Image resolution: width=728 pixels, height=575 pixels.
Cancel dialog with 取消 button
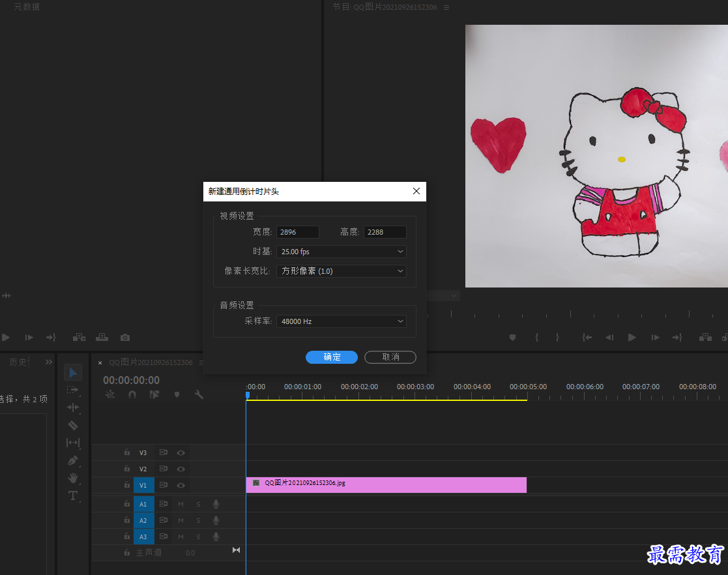[x=390, y=357]
